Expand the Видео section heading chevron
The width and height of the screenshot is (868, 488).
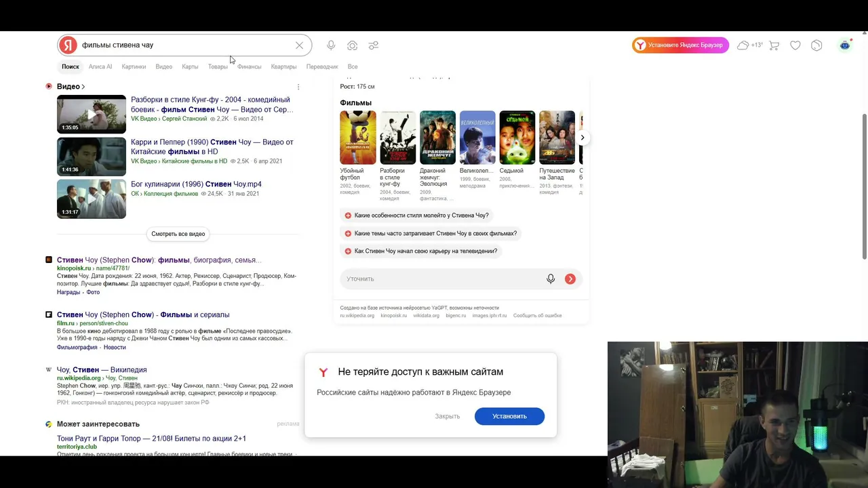click(x=83, y=87)
